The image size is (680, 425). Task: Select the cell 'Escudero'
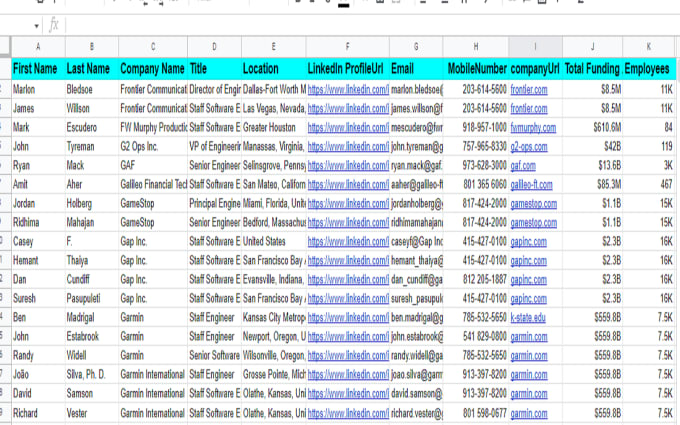tap(92, 128)
